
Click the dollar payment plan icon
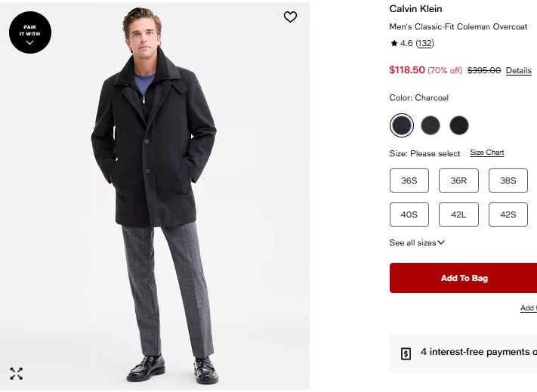(x=406, y=353)
